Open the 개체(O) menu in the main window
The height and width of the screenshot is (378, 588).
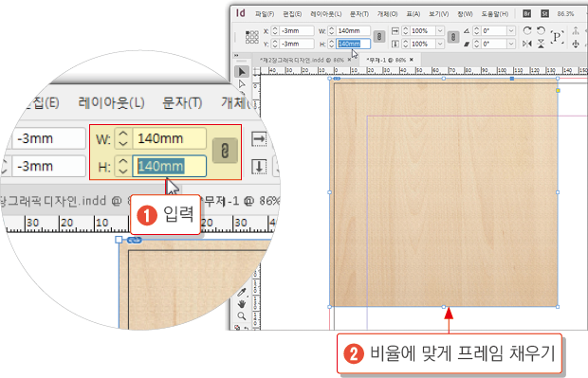[387, 14]
